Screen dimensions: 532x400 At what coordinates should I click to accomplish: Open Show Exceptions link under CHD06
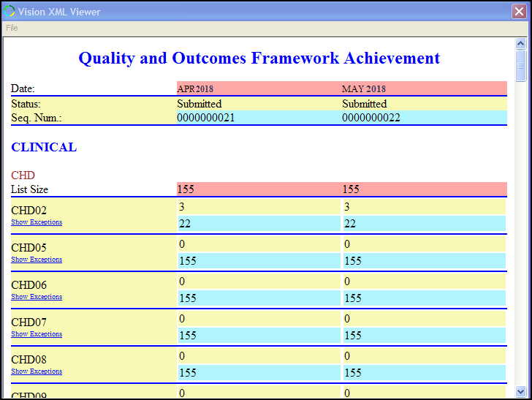pyautogui.click(x=37, y=297)
